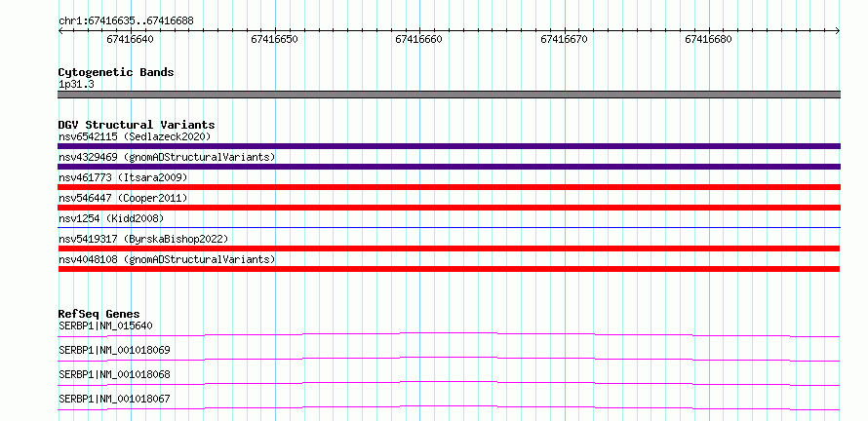Click ruler tick label 67416660
868x421 pixels.
tap(419, 39)
